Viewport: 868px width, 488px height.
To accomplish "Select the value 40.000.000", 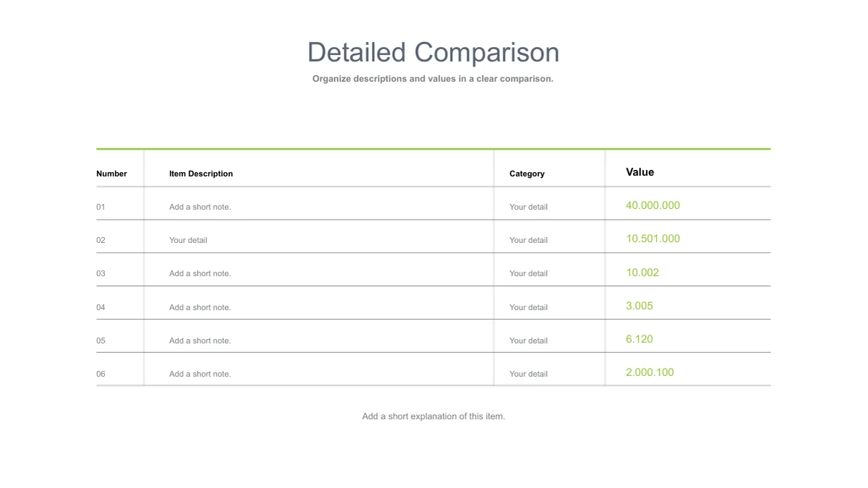I will (652, 205).
